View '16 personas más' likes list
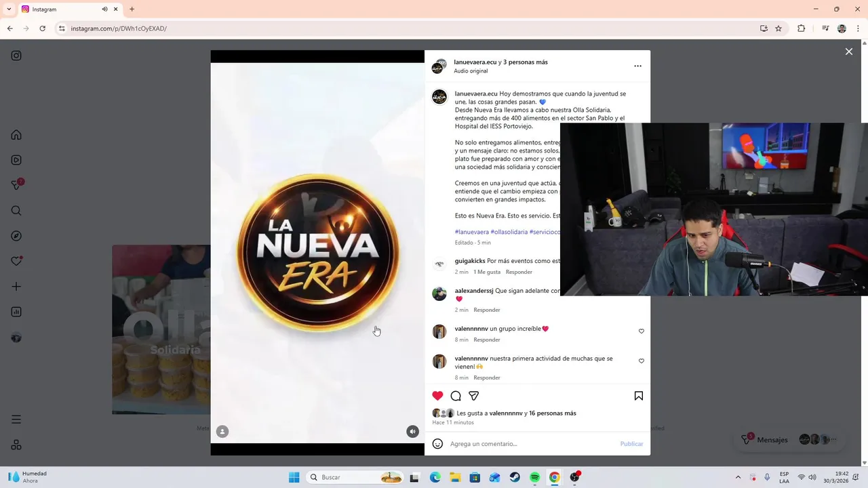The image size is (868, 488). pos(553,413)
